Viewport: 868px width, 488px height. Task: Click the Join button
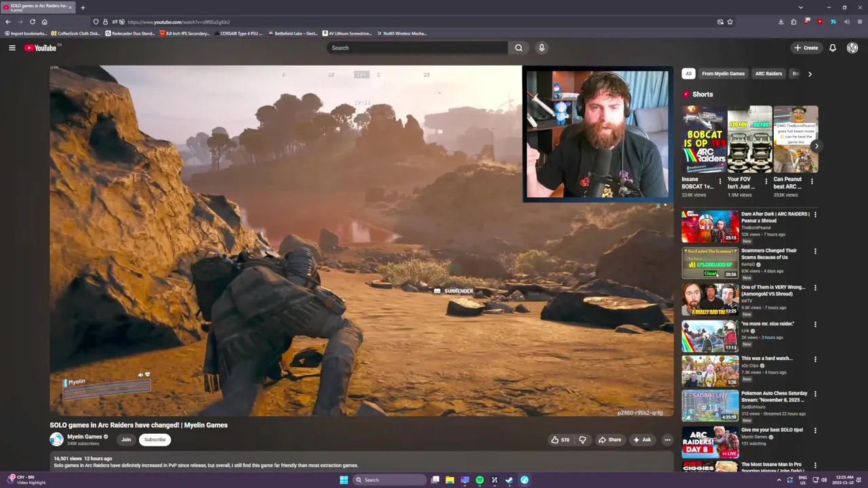click(126, 439)
